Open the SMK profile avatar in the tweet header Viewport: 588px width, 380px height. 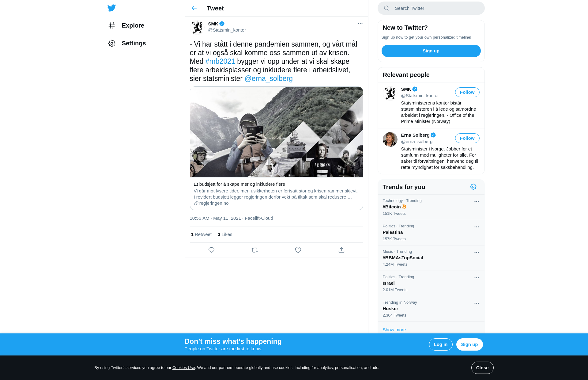[197, 27]
